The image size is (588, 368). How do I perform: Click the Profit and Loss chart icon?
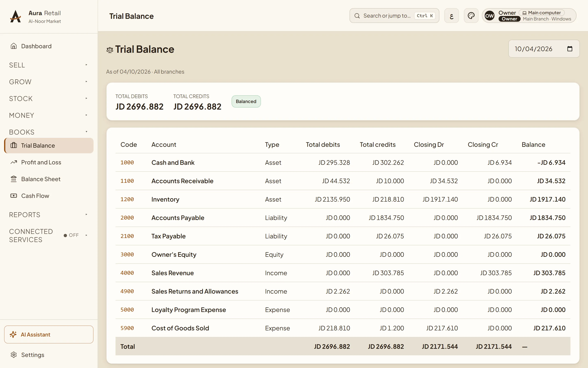click(14, 162)
